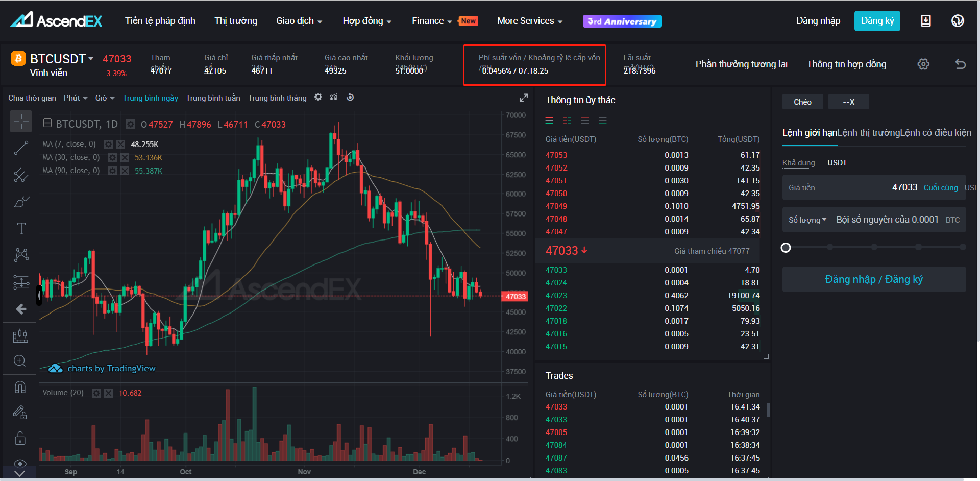Remove the Volume (20) indicator
Screen dimensions: 980x481
pyautogui.click(x=108, y=393)
